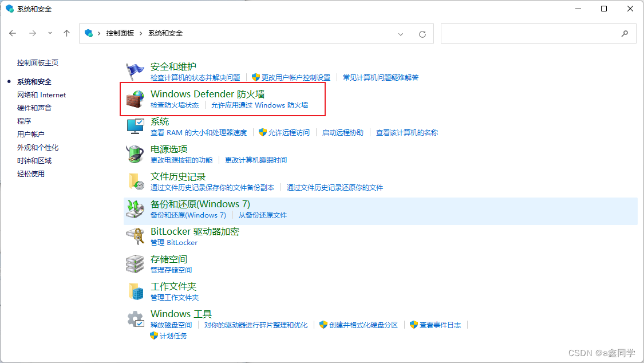The height and width of the screenshot is (363, 644).
Task: Click 启动远程协助 link
Action: point(343,133)
